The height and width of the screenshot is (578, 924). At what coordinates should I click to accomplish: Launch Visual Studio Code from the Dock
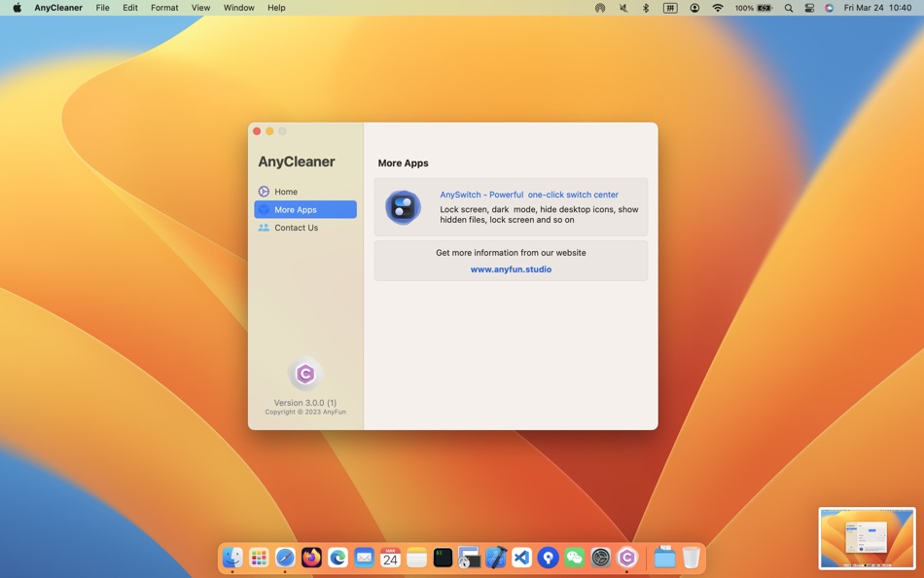[x=521, y=558]
